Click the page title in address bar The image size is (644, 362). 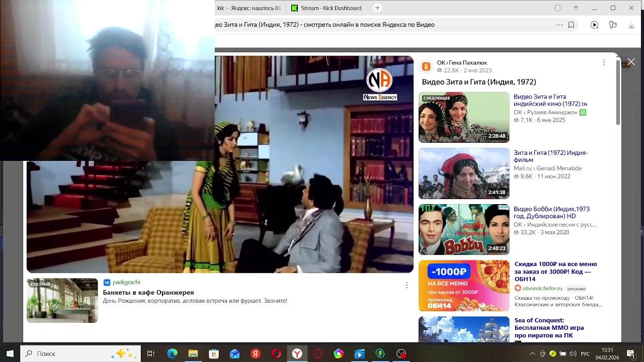tap(325, 25)
